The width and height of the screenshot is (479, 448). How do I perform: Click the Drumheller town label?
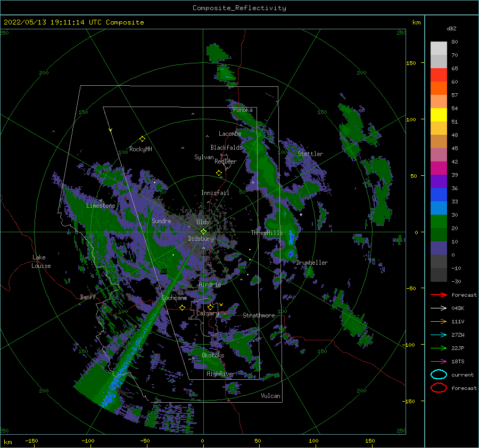[312, 263]
